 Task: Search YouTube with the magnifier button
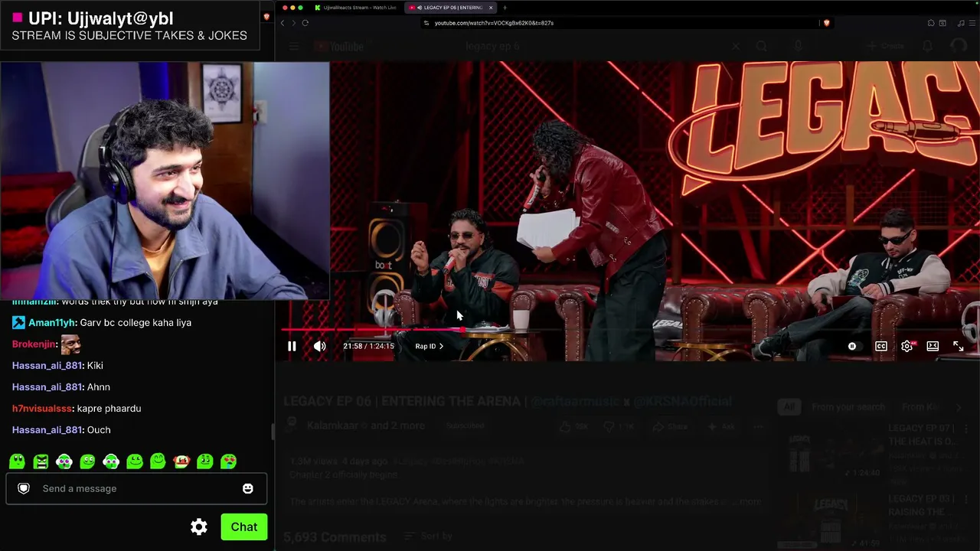coord(762,47)
